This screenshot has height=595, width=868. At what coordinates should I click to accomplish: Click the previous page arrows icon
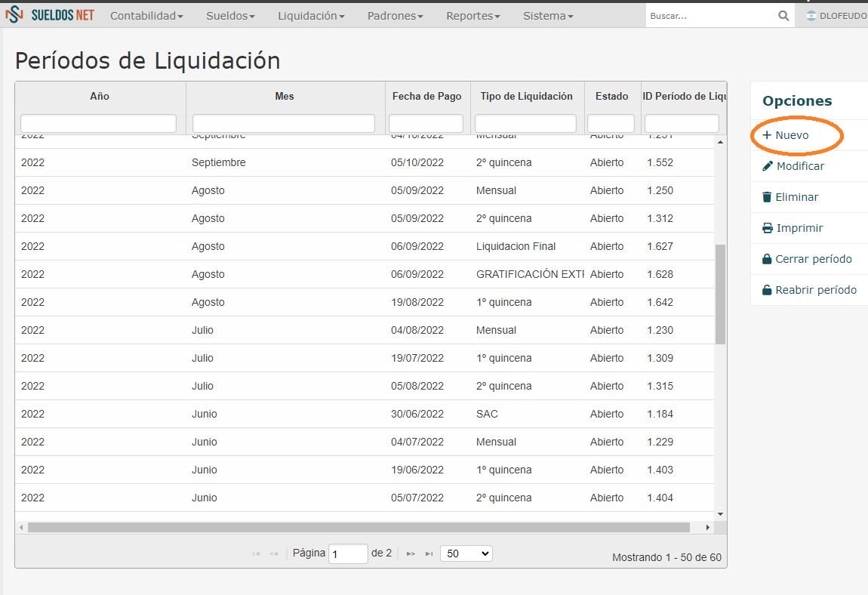(273, 553)
